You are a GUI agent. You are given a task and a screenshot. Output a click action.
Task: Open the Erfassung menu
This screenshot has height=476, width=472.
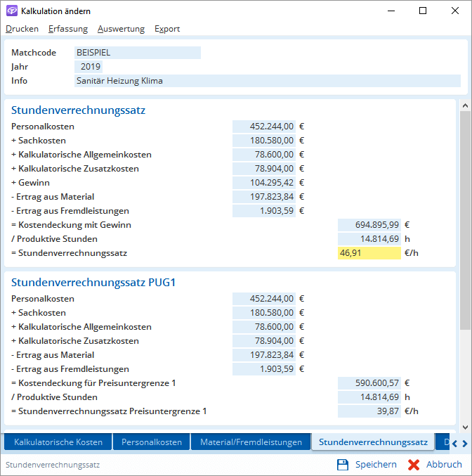68,29
